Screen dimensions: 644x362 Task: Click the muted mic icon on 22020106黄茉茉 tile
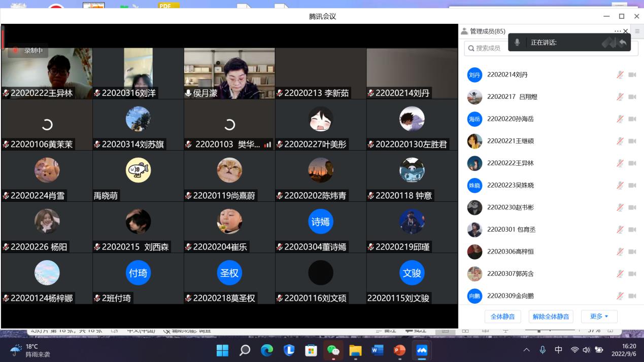(6, 144)
